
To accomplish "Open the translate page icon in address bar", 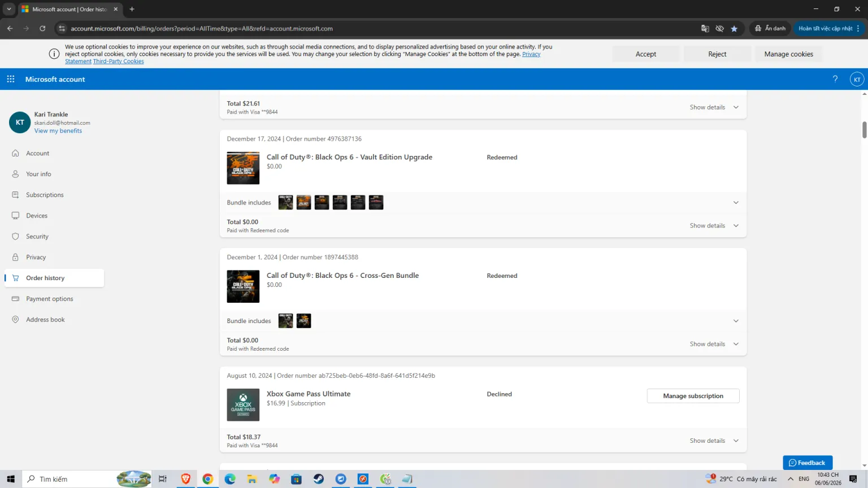I will click(x=705, y=28).
